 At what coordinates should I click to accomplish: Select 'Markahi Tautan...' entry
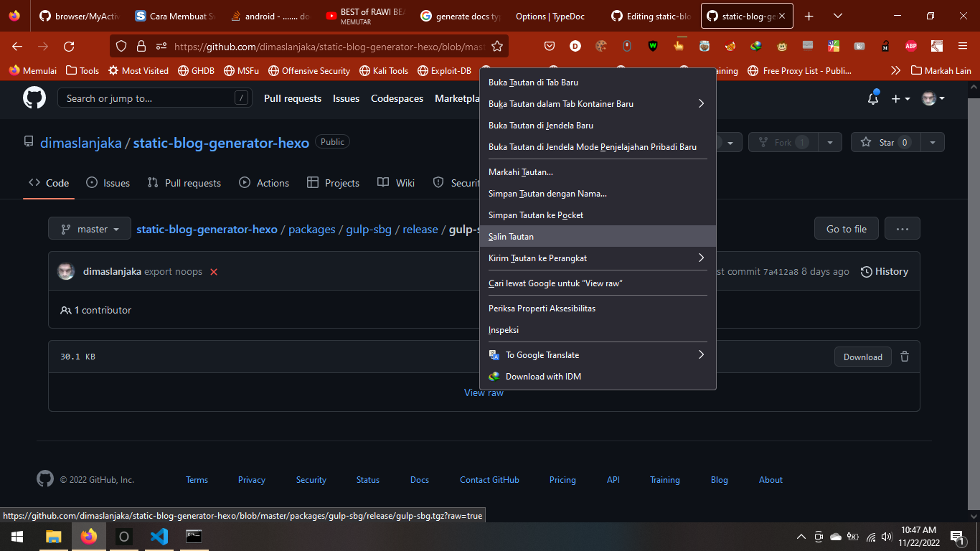tap(598, 171)
